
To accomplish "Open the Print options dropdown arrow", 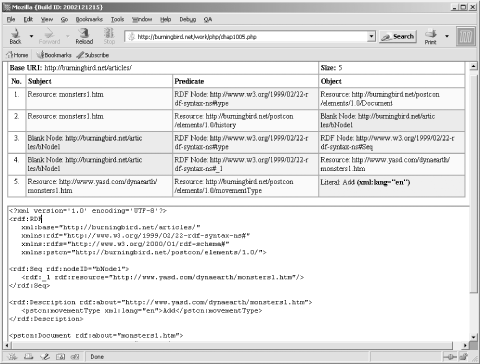I will [x=447, y=36].
